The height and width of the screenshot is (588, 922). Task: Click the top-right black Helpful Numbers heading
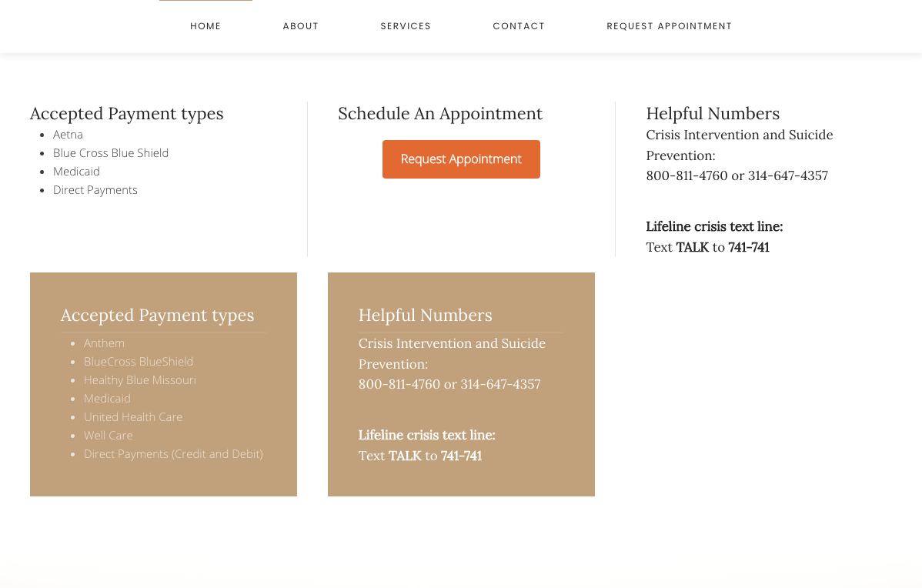click(x=713, y=113)
